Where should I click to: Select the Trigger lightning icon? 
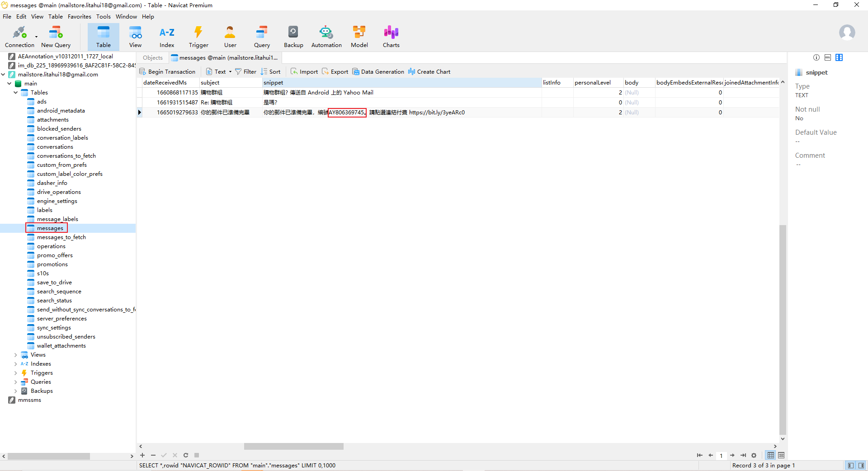coord(198,36)
